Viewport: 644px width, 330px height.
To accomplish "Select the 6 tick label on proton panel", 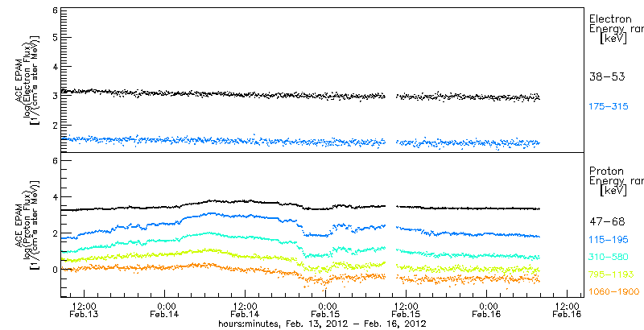I will (x=53, y=160).
